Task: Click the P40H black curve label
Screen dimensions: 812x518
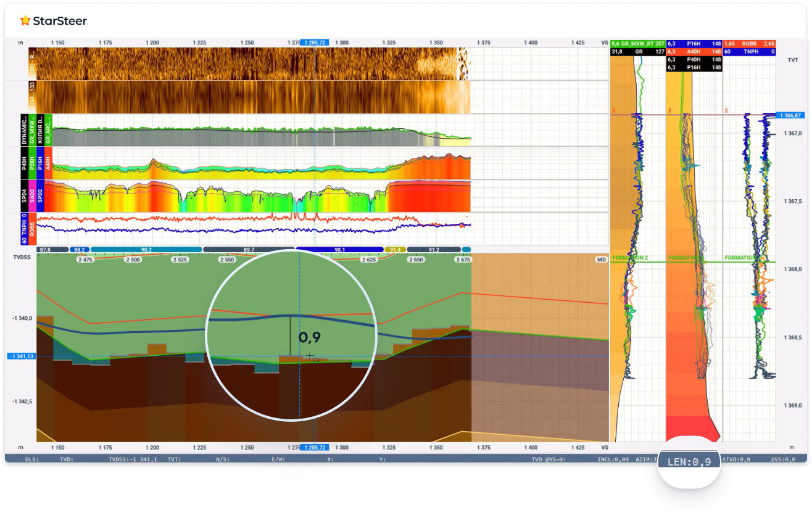Action: click(24, 162)
